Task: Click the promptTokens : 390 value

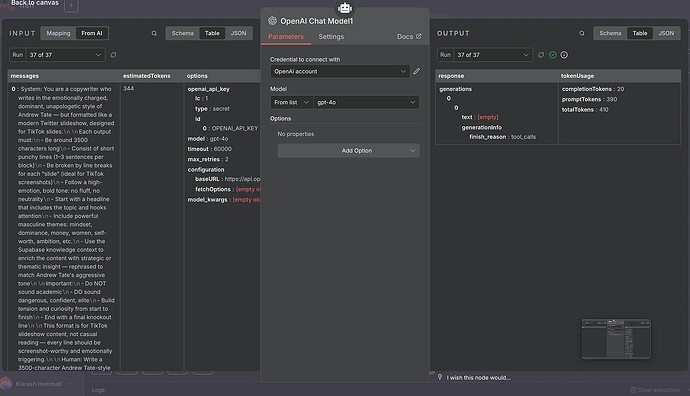Action: coord(589,99)
